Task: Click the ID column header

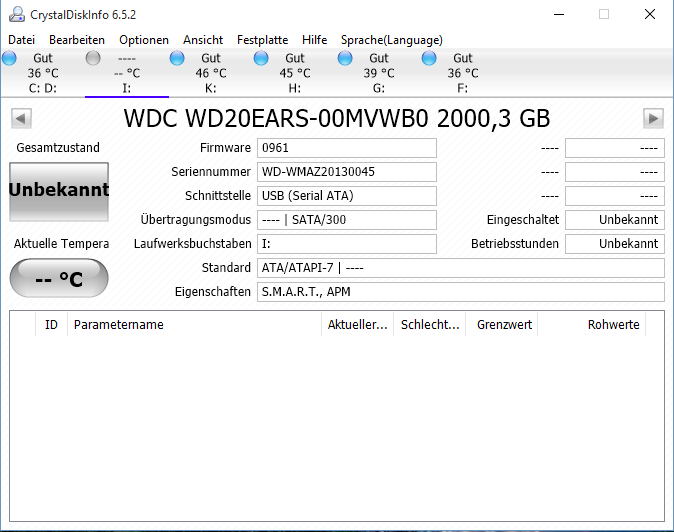Action: coord(51,325)
